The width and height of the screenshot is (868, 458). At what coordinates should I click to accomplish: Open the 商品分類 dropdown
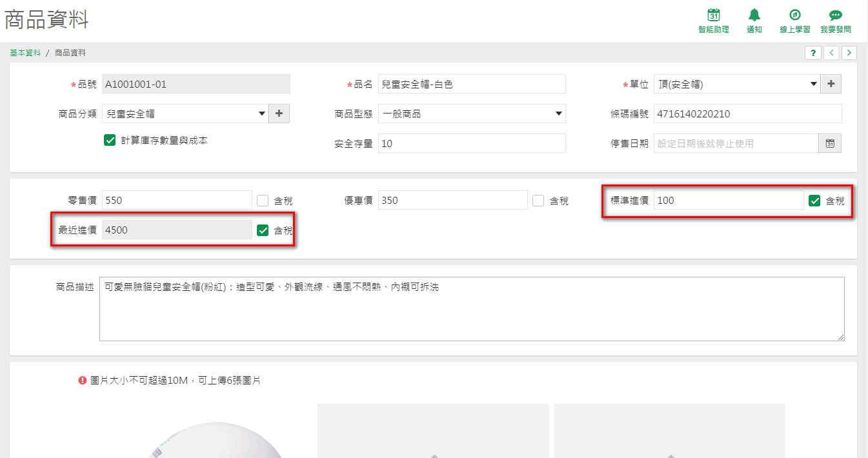pyautogui.click(x=185, y=114)
